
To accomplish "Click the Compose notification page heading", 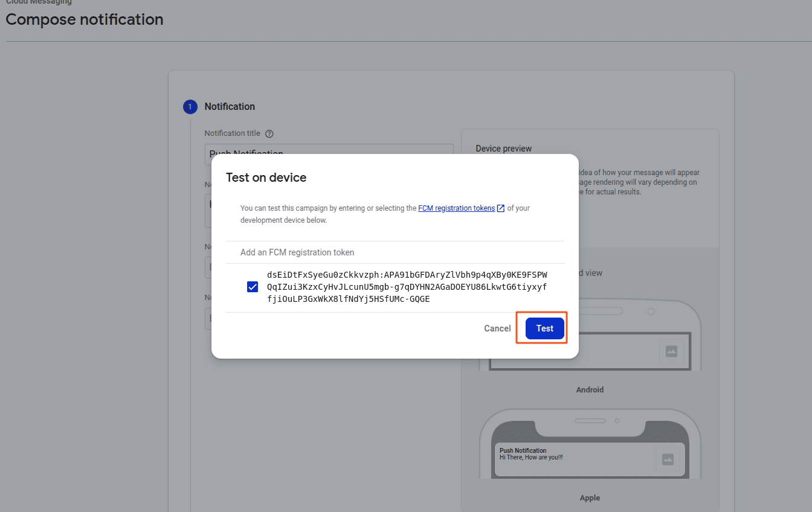I will click(x=85, y=20).
